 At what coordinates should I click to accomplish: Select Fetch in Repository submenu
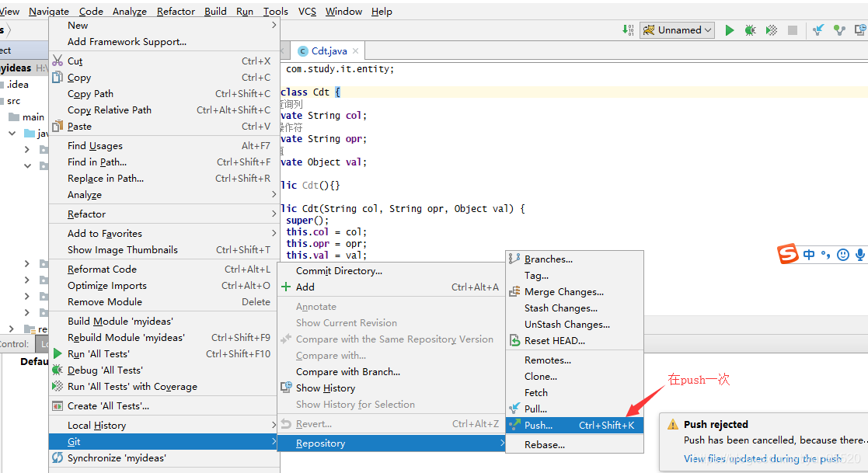pos(574,393)
